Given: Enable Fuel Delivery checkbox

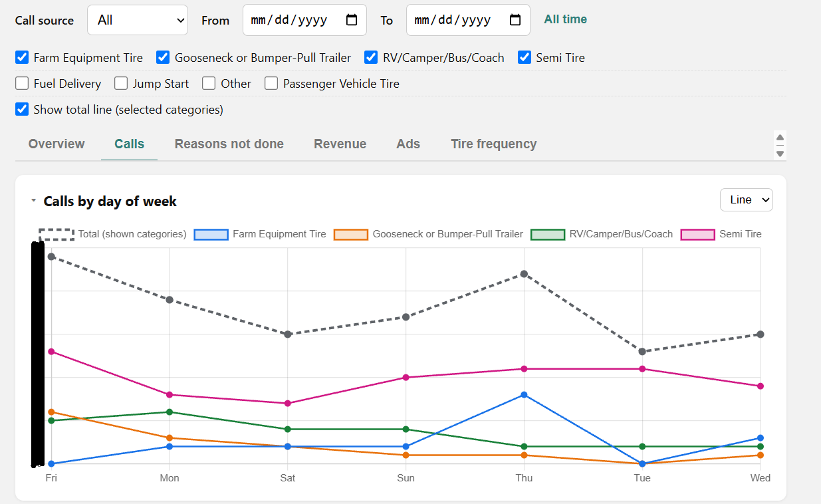Looking at the screenshot, I should tap(22, 83).
